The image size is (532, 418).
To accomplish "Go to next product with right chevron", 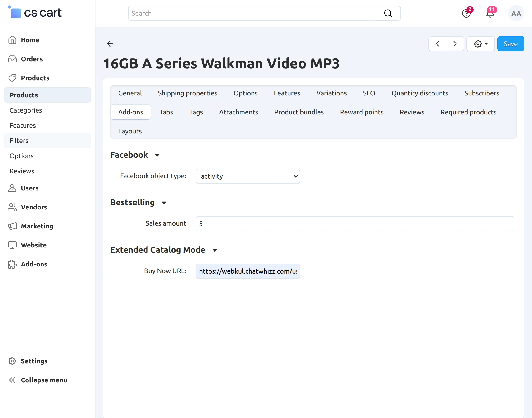I will pos(455,43).
